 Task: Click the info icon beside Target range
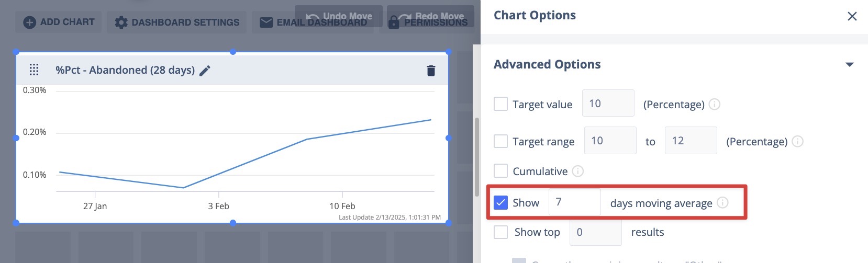click(797, 141)
